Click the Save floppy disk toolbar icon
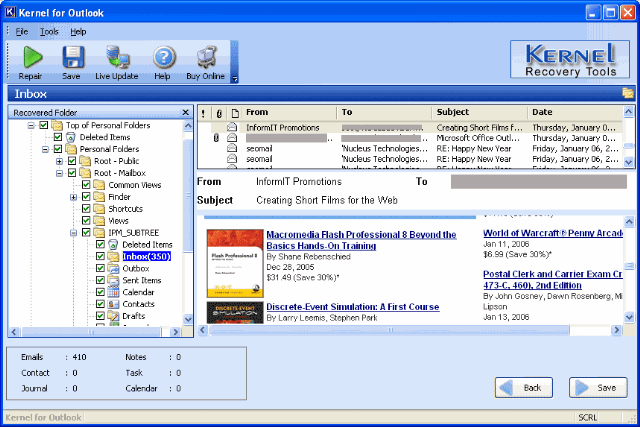 pyautogui.click(x=71, y=58)
